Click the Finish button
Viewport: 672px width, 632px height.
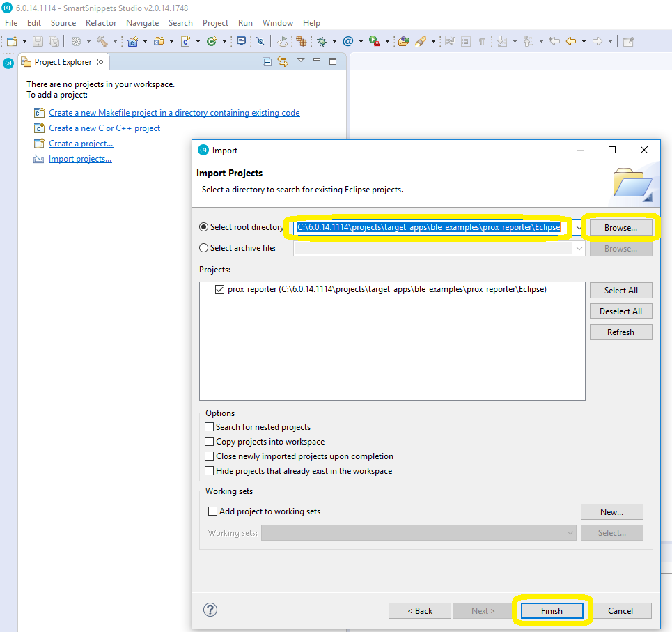click(x=552, y=610)
